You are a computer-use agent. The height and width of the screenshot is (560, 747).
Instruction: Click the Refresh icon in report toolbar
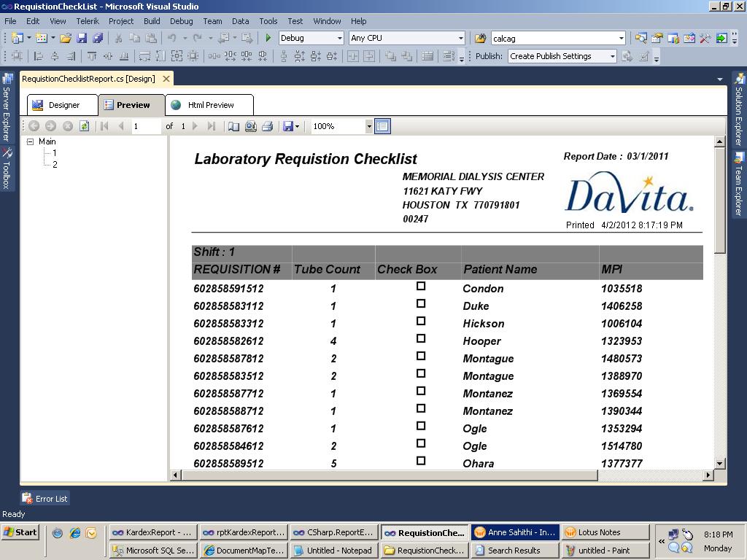85,126
